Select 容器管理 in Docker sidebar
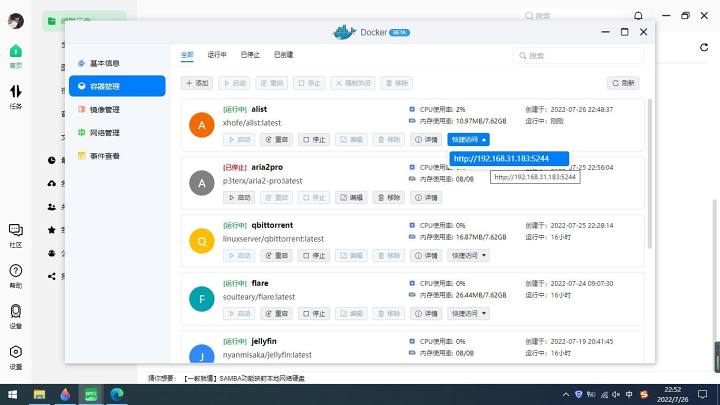 tap(117, 86)
